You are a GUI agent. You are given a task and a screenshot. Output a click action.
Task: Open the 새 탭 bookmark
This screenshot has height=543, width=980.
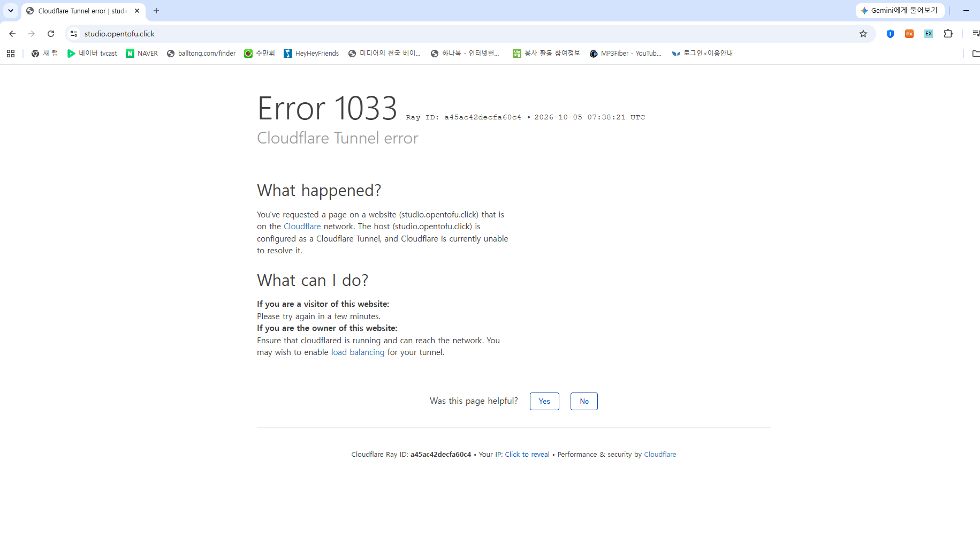coord(44,54)
